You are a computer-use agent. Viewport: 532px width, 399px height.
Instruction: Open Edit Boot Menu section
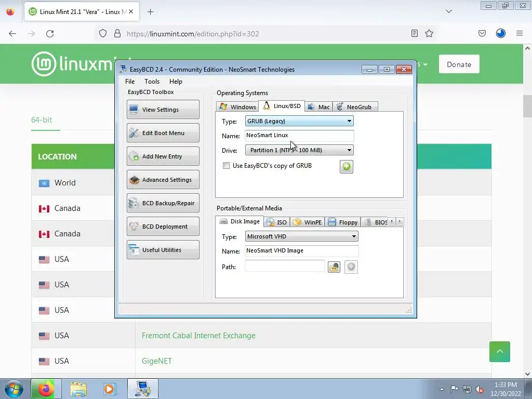(x=163, y=132)
